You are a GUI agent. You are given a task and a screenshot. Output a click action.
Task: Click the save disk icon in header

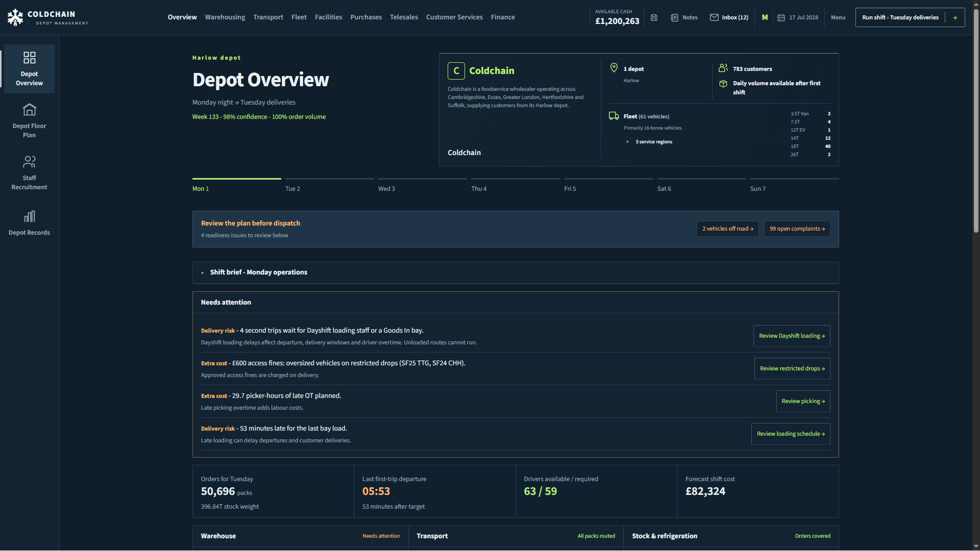pos(654,17)
